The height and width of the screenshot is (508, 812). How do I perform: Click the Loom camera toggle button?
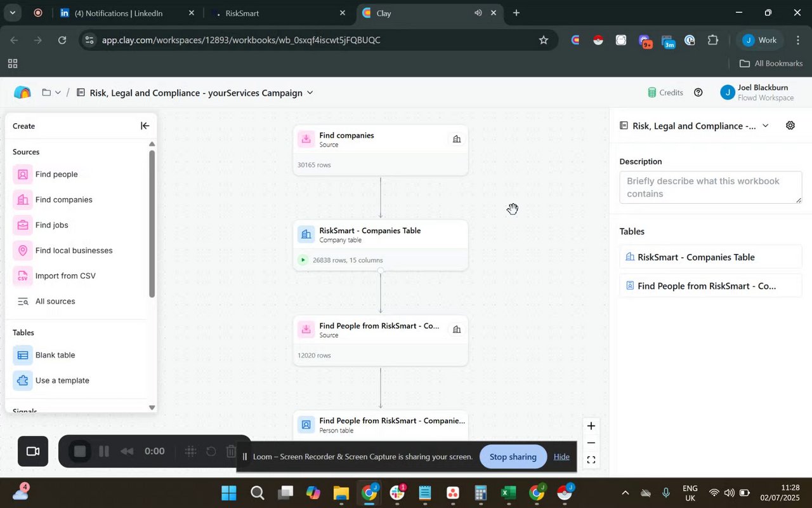33,451
